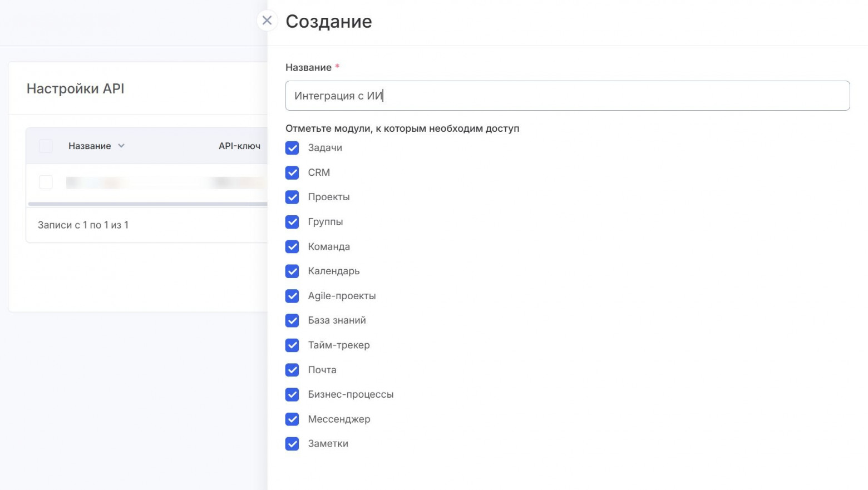Toggle the Бизнес-процессы checkbox
Viewport: 868px width, 490px height.
click(x=292, y=394)
